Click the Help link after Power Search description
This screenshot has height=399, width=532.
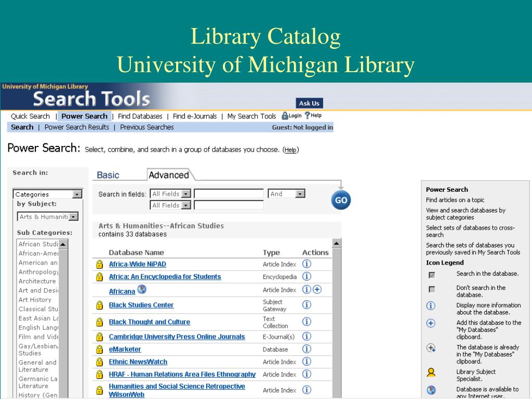[290, 150]
